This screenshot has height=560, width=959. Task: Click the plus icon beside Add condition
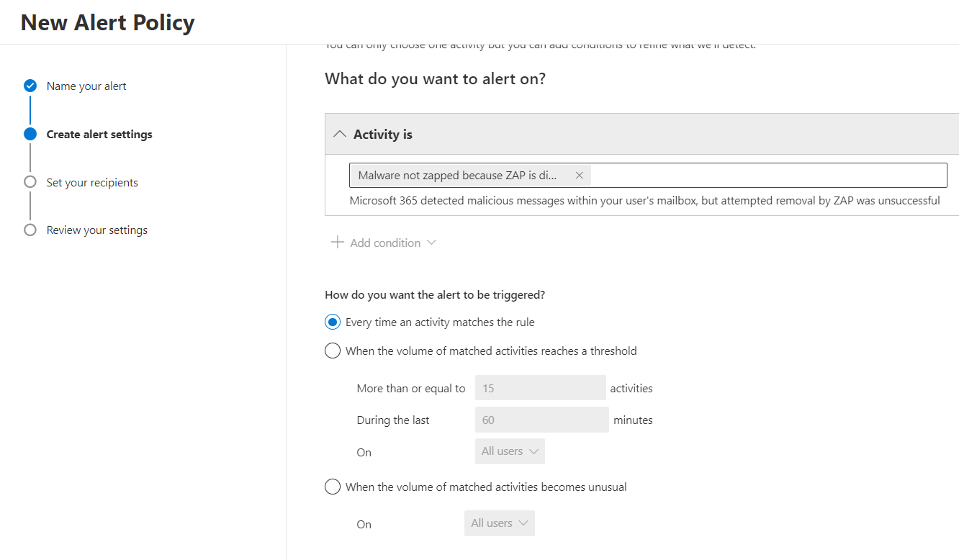point(337,243)
